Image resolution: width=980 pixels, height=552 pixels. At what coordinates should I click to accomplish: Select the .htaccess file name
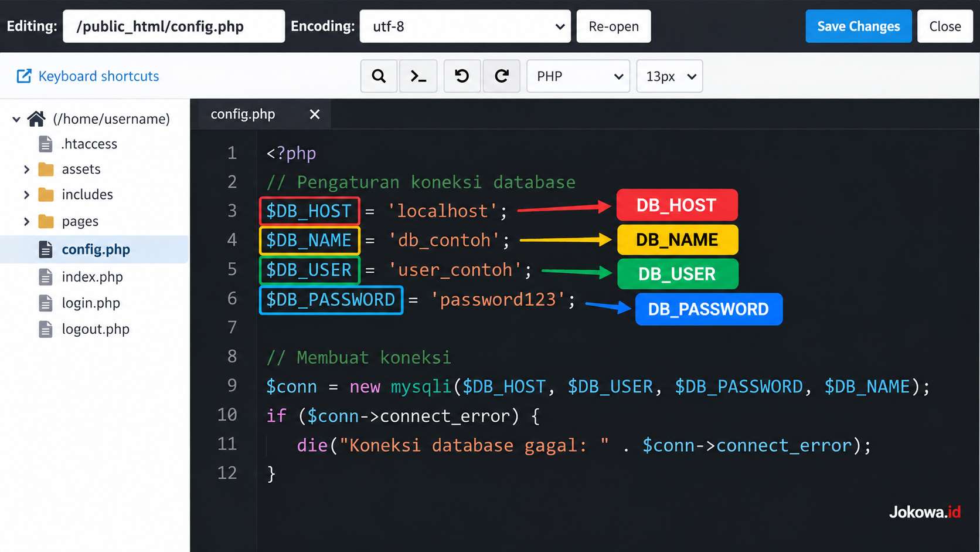point(89,144)
